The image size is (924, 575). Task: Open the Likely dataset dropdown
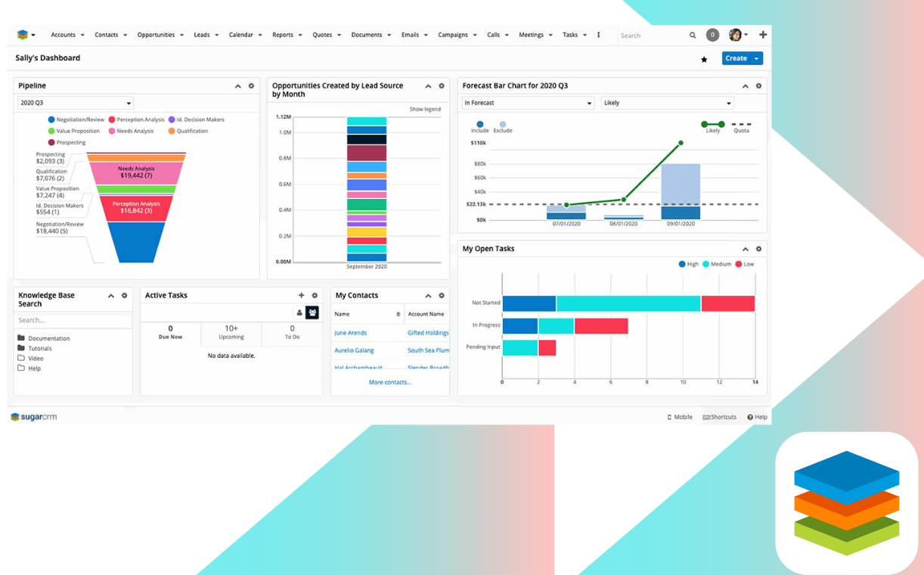pyautogui.click(x=668, y=103)
